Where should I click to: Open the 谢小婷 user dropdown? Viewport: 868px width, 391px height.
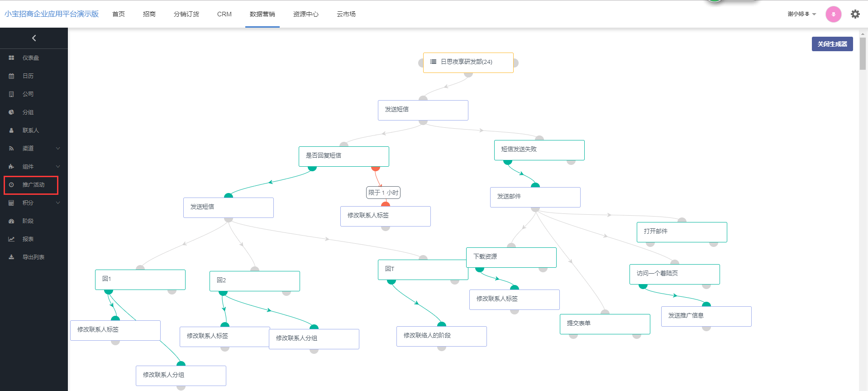tap(801, 14)
